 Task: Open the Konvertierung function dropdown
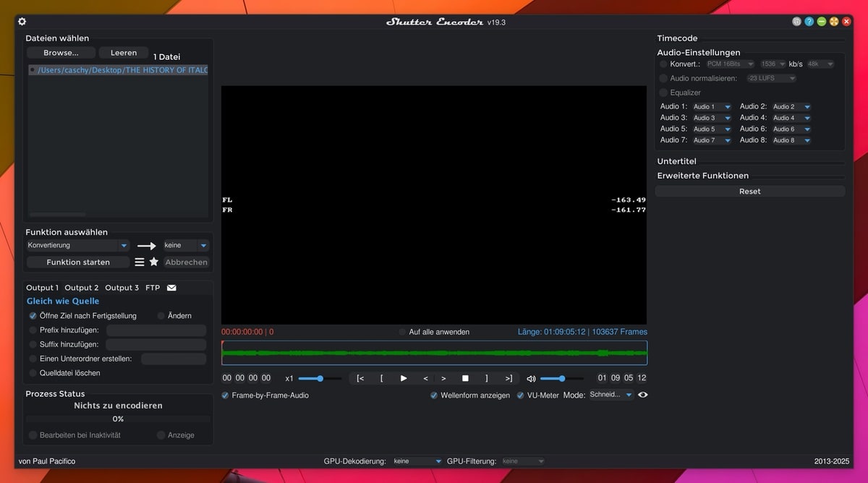77,245
